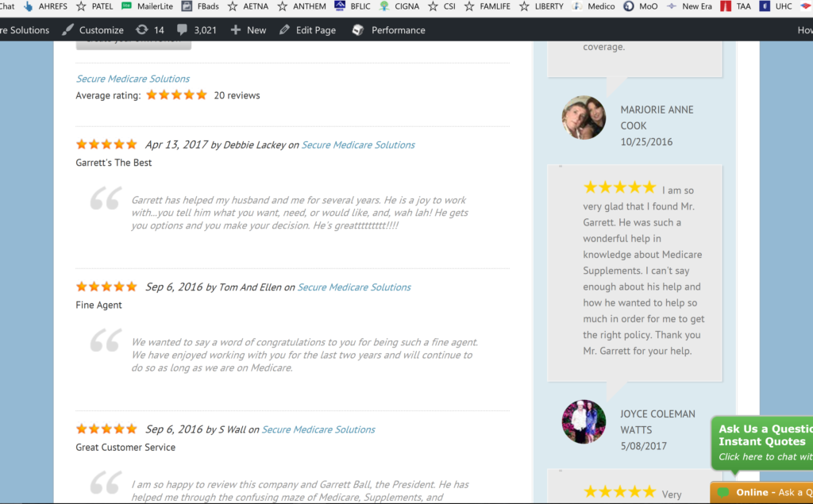Open Secure Medicare Solutions link in Debbie Lackey review

tap(358, 144)
